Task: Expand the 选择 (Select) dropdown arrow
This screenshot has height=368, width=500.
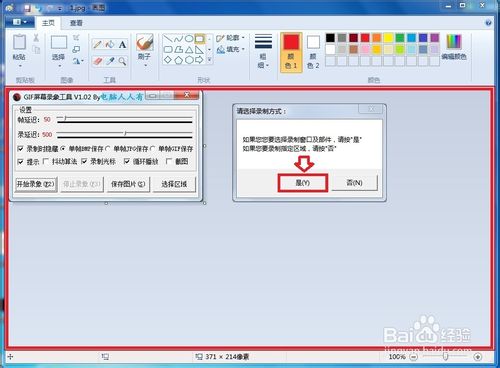Action: tap(59, 66)
